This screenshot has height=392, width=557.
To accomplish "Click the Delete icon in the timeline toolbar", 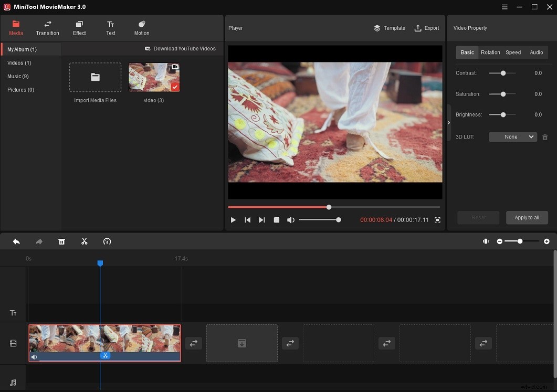I will [x=61, y=241].
